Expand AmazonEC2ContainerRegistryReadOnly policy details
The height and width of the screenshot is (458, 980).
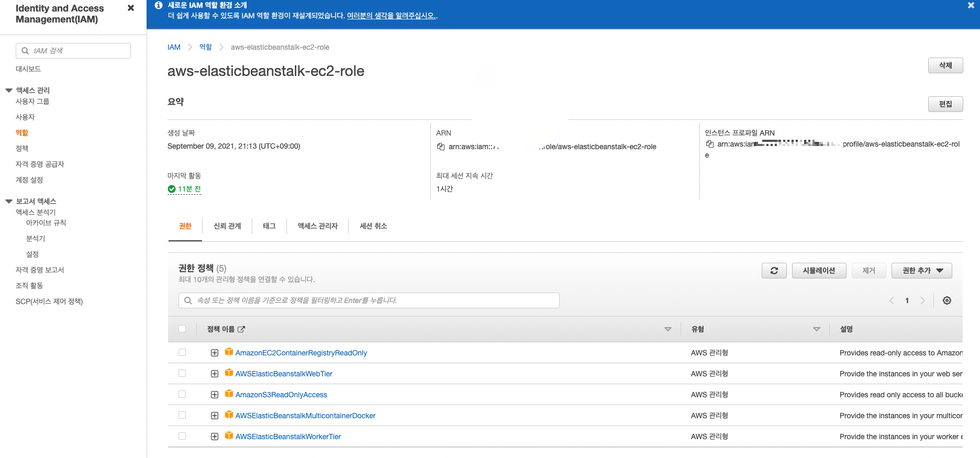[x=215, y=353]
